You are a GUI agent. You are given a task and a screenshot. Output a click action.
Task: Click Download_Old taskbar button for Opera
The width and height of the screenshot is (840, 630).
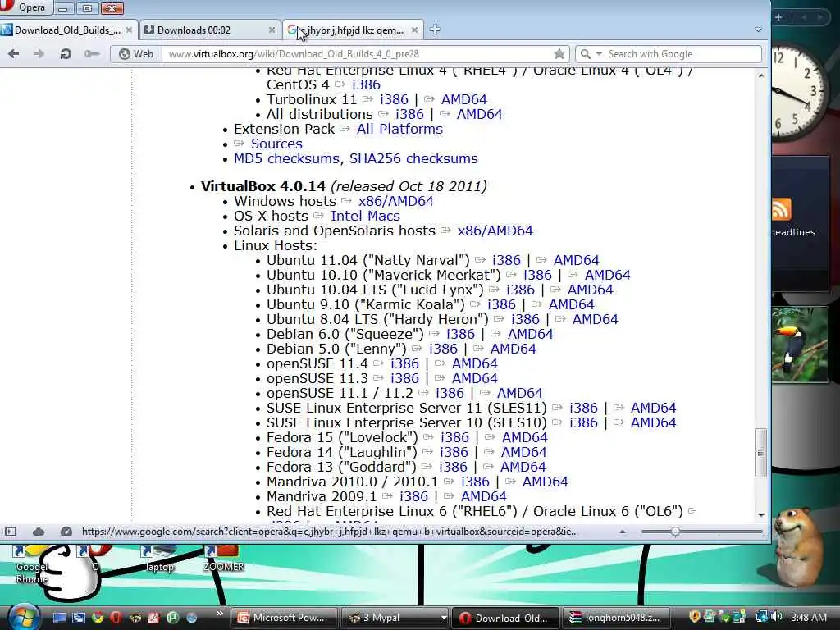505,618
